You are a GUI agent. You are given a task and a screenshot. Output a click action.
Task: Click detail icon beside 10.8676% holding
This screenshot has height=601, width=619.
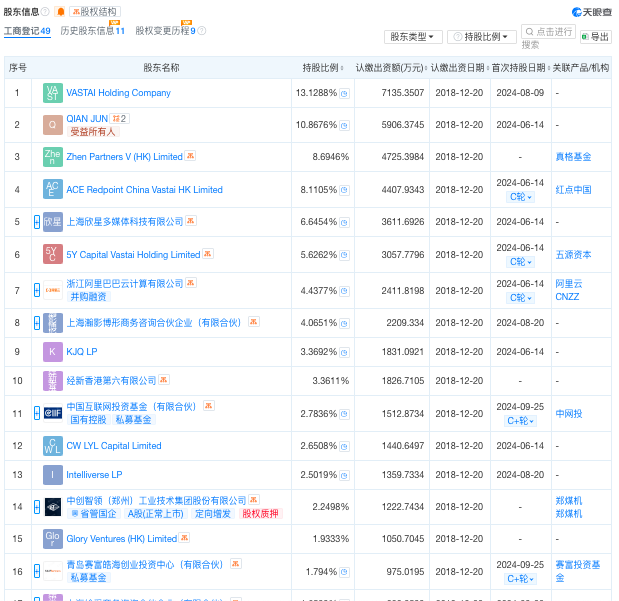(344, 126)
